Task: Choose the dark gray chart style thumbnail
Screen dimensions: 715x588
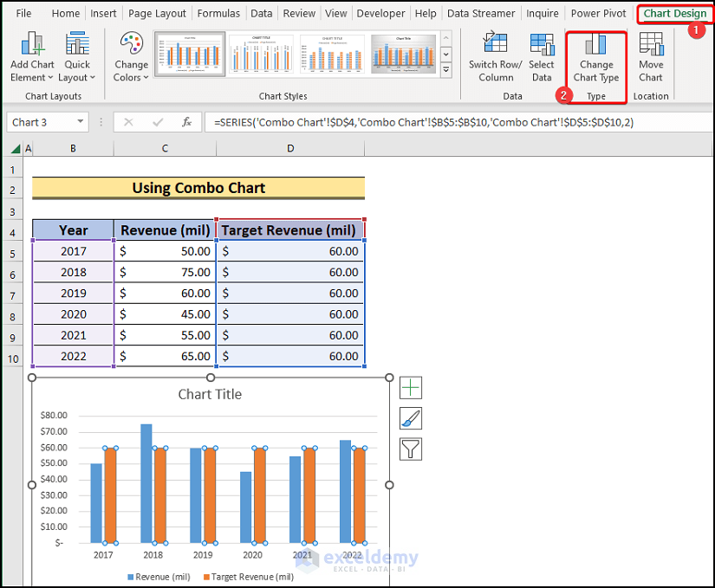Action: (404, 54)
